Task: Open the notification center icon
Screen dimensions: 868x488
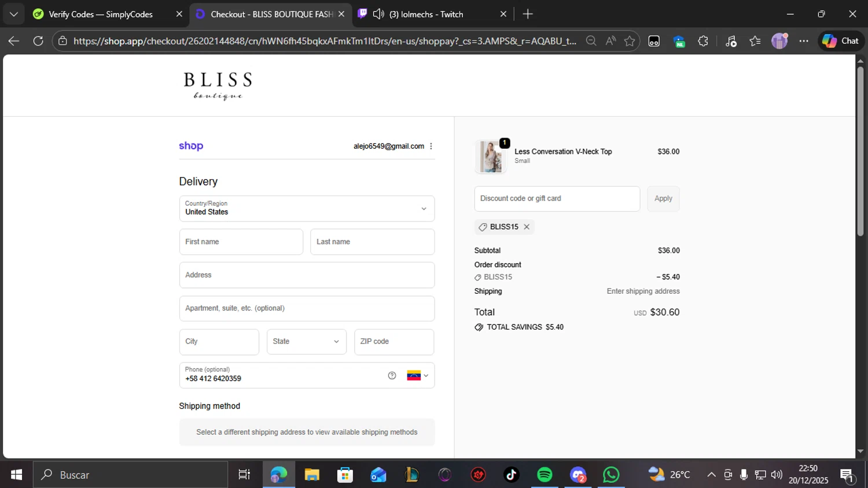Action: click(848, 475)
